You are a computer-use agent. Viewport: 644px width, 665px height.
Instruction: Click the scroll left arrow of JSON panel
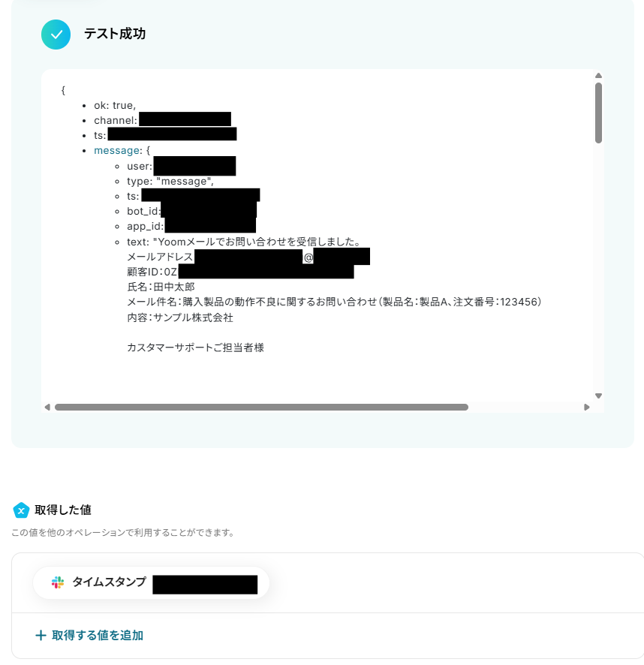[x=47, y=407]
